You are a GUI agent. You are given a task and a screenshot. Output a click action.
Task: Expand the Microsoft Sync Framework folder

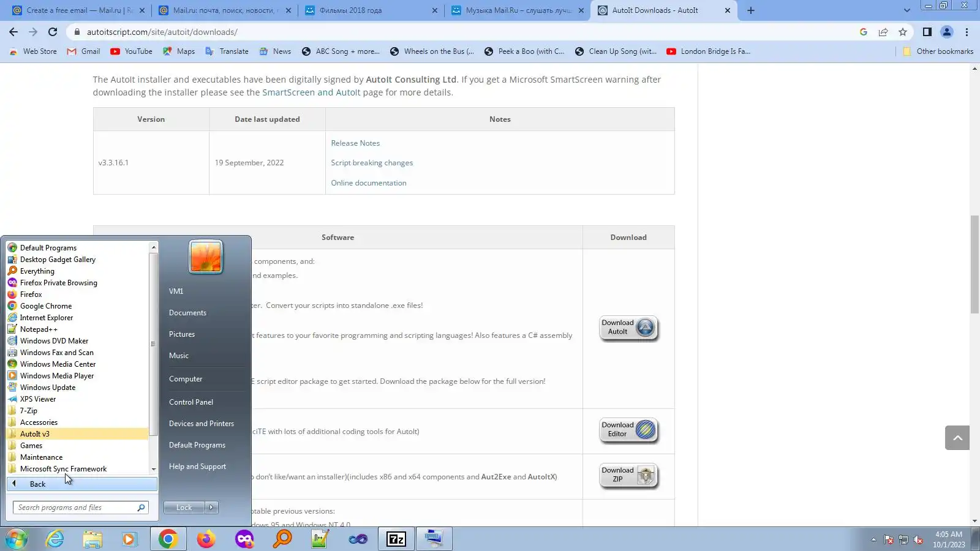pos(77,469)
